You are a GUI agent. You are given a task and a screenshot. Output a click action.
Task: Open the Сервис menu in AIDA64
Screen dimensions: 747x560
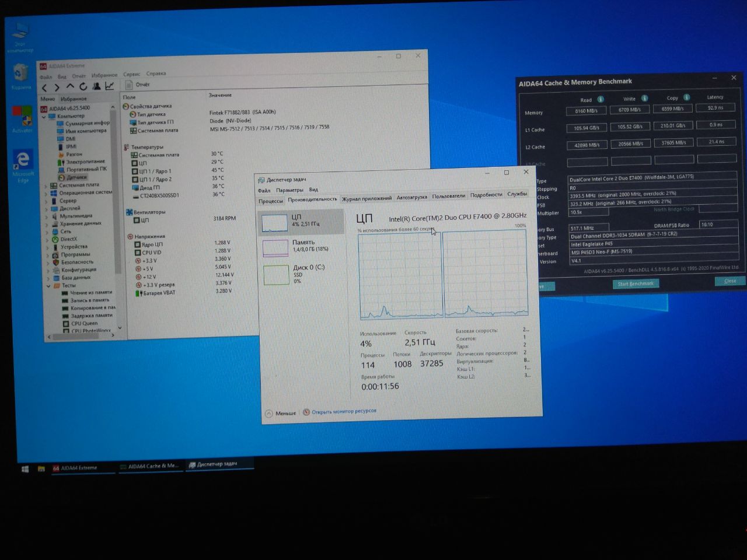click(x=132, y=74)
